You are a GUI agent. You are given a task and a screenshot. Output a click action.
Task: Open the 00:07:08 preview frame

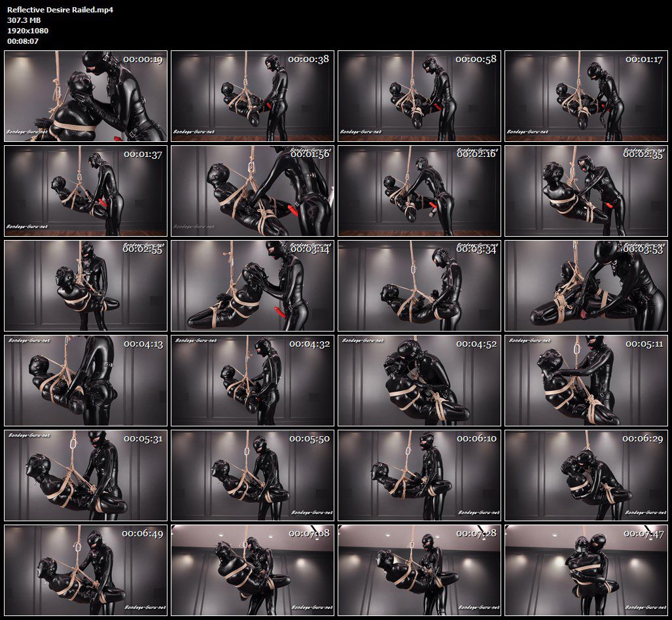[253, 570]
